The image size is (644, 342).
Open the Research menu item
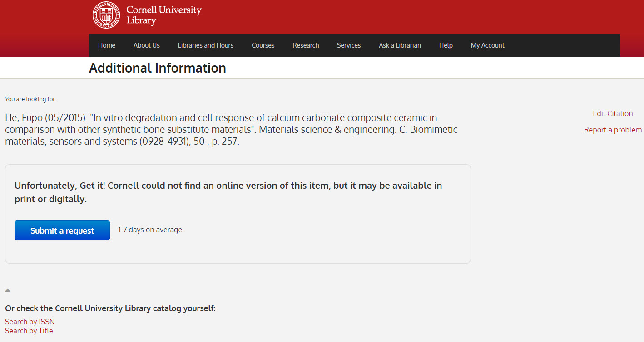coord(306,45)
